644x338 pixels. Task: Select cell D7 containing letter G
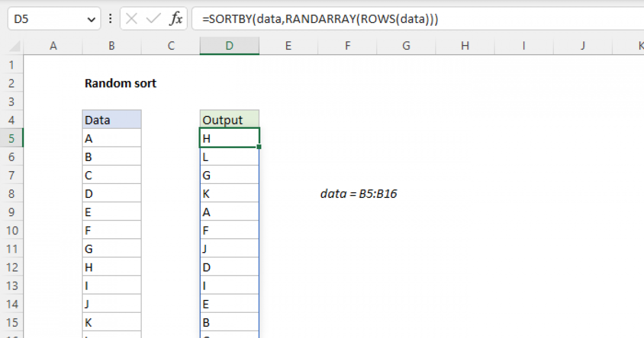(229, 174)
